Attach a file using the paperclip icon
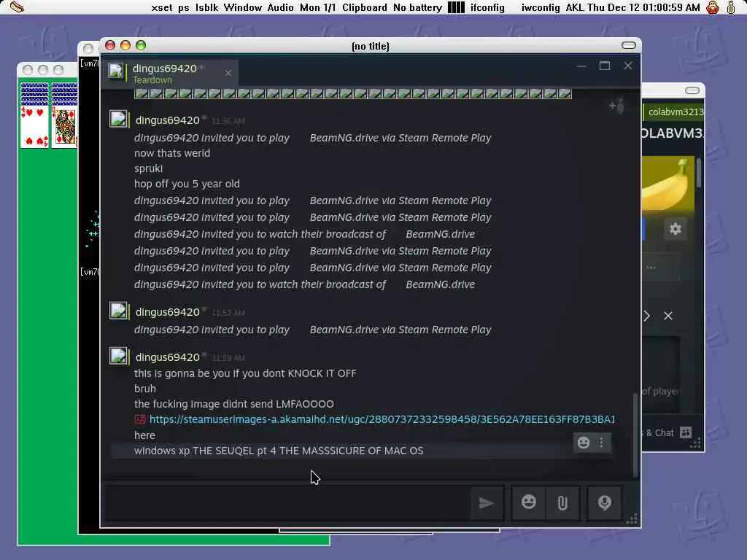The height and width of the screenshot is (560, 747). pos(562,503)
